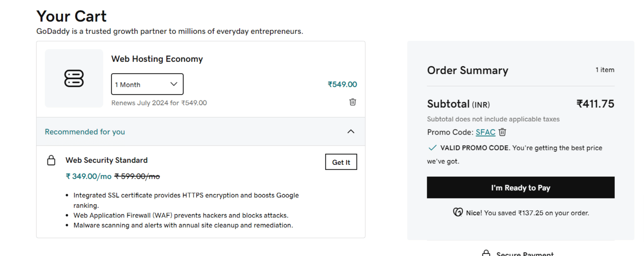
Task: Remove the SFAC promo code trash icon
Action: pyautogui.click(x=502, y=132)
